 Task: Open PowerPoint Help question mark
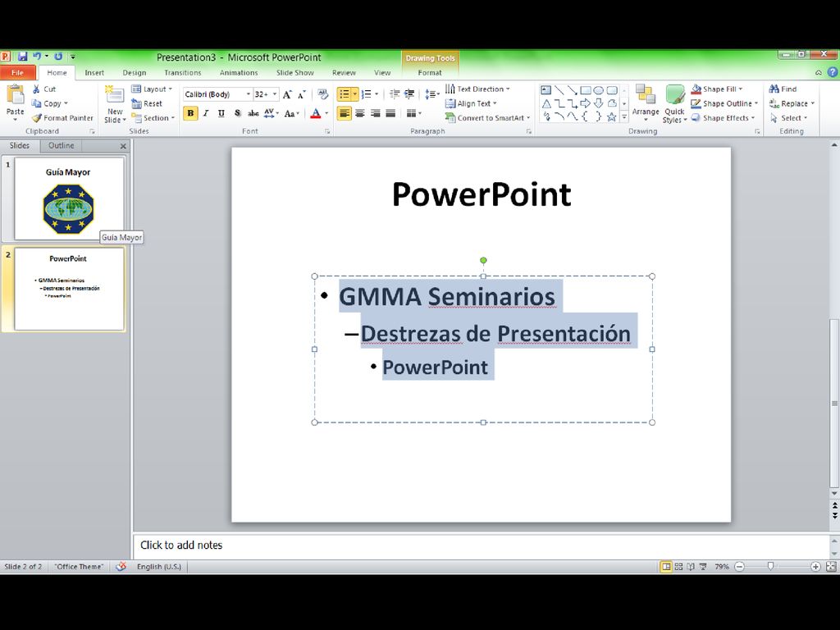pos(833,72)
